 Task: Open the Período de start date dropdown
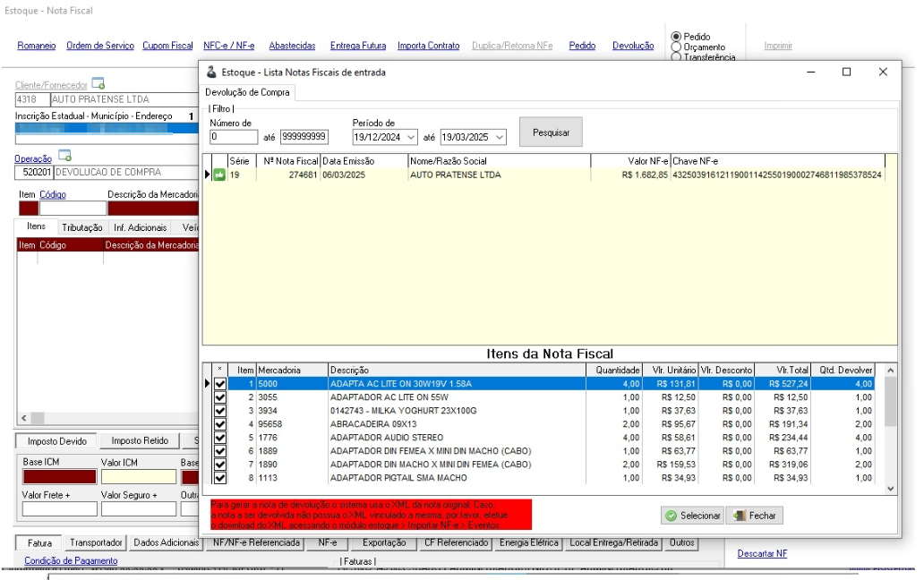[411, 137]
